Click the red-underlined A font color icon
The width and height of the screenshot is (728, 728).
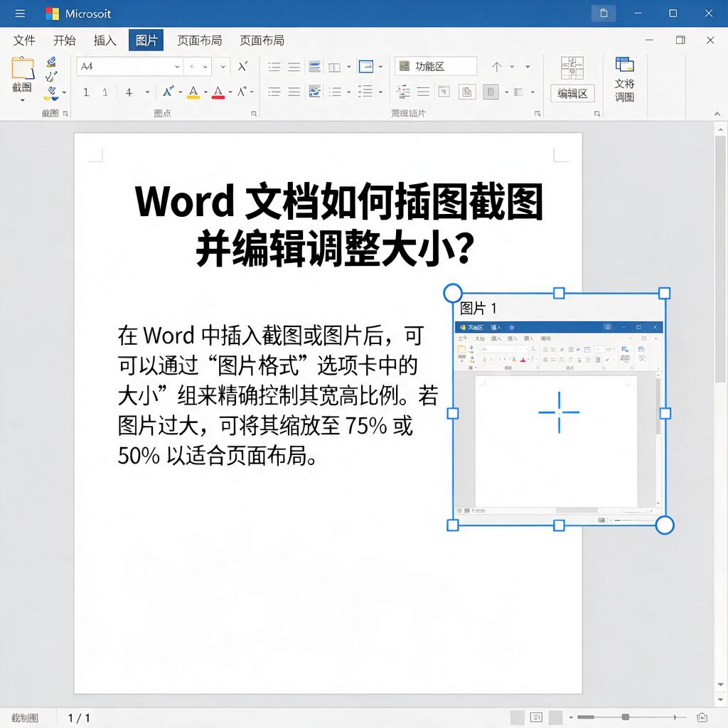(218, 92)
